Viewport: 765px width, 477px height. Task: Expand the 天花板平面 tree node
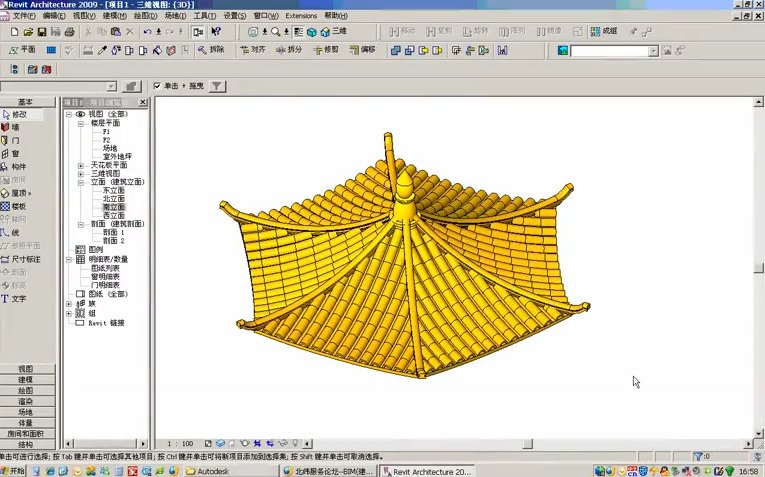81,165
